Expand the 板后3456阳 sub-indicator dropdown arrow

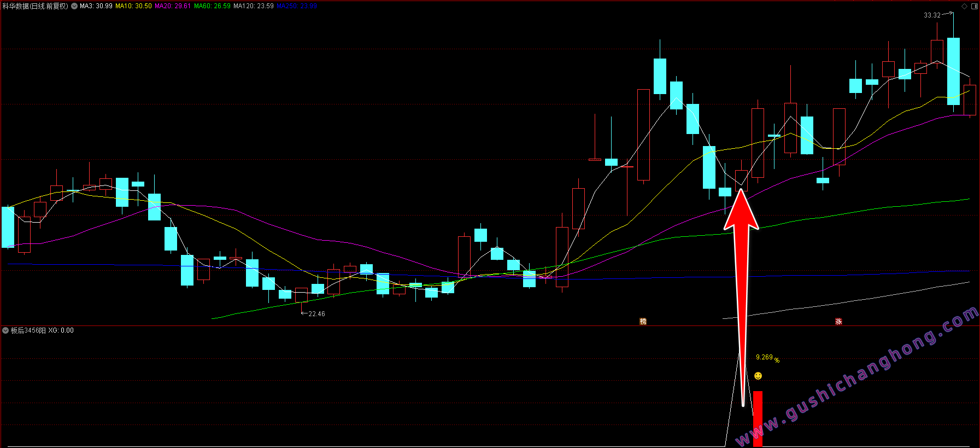pos(5,330)
